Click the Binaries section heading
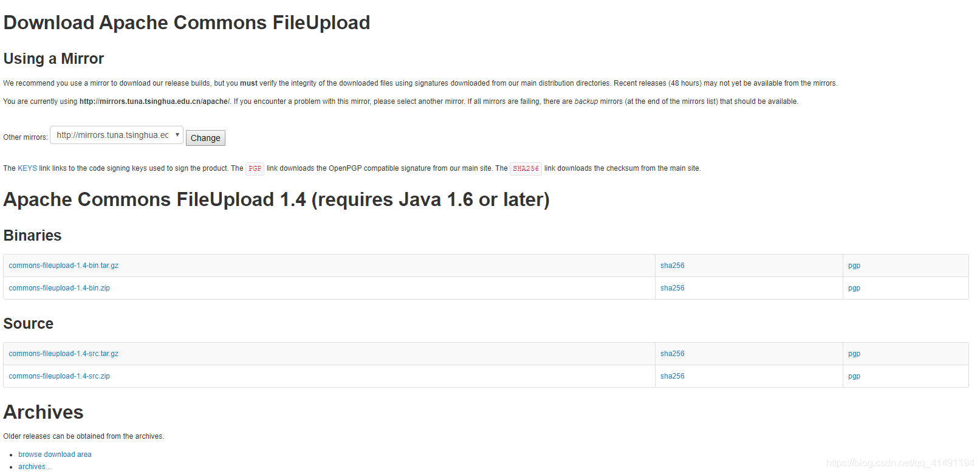The image size is (980, 474). pos(32,236)
